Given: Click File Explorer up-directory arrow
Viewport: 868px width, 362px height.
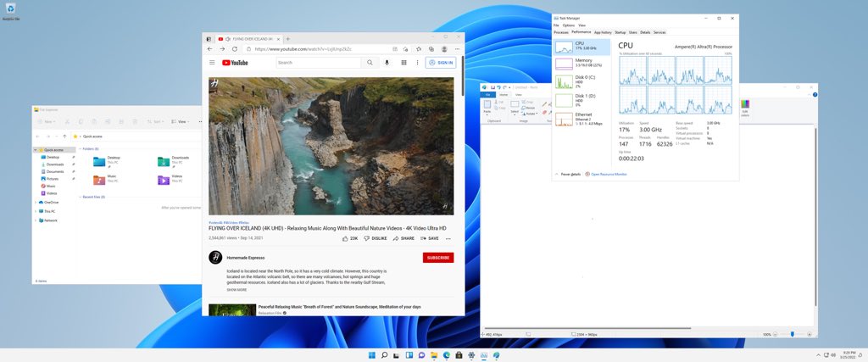Looking at the screenshot, I should coord(64,136).
